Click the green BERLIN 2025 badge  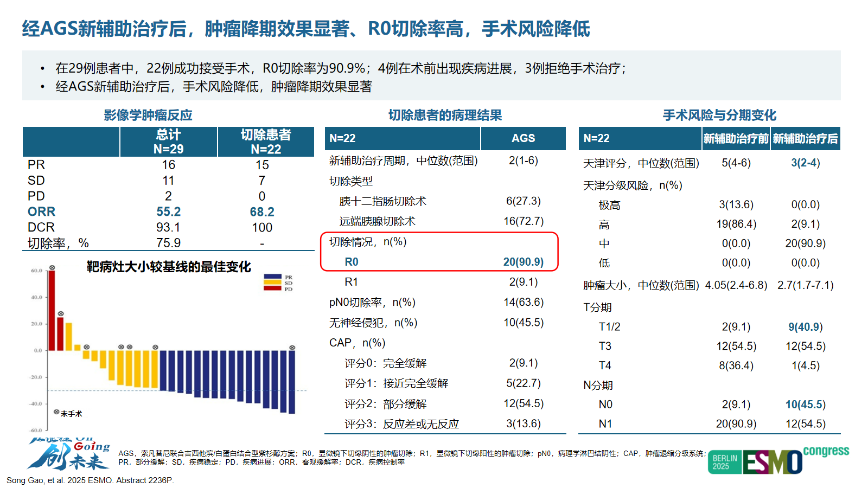pyautogui.click(x=724, y=463)
